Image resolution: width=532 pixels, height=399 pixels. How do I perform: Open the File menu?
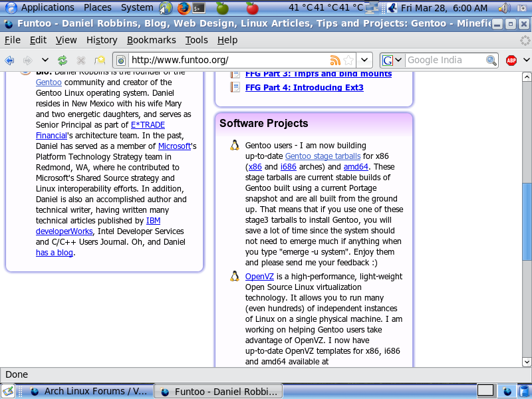13,40
